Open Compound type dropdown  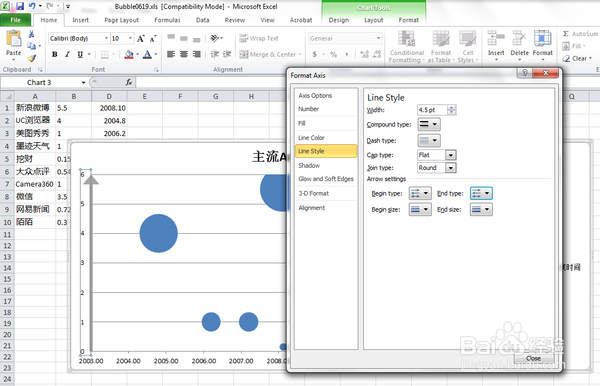(429, 124)
